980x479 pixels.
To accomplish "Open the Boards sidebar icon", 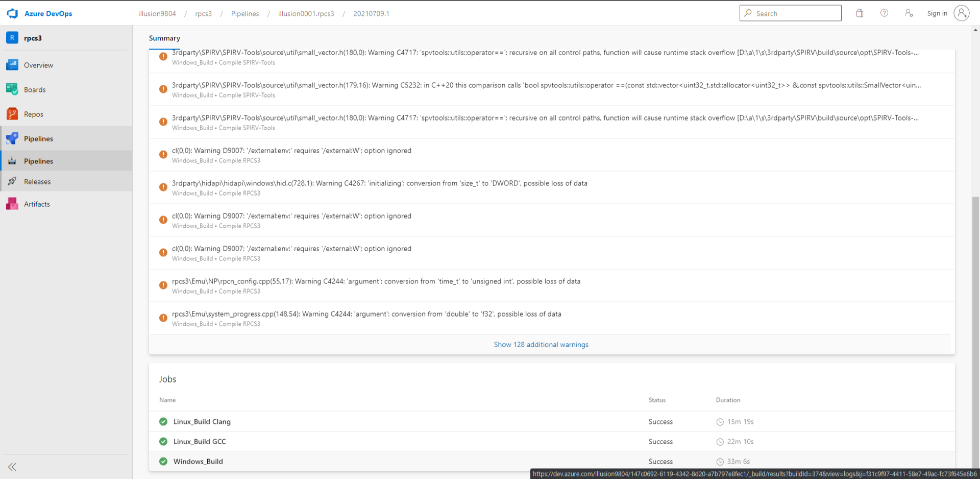I will point(12,89).
